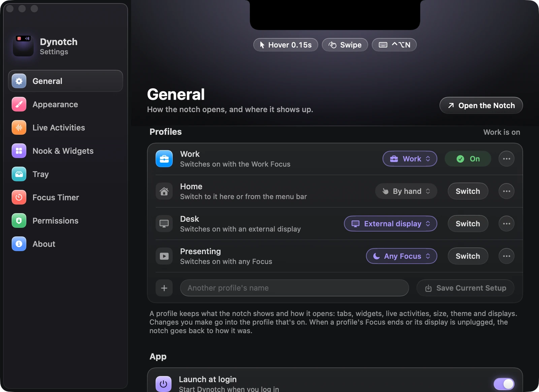Open more options for the Home profile
Viewport: 539px width, 392px height.
[x=506, y=191]
